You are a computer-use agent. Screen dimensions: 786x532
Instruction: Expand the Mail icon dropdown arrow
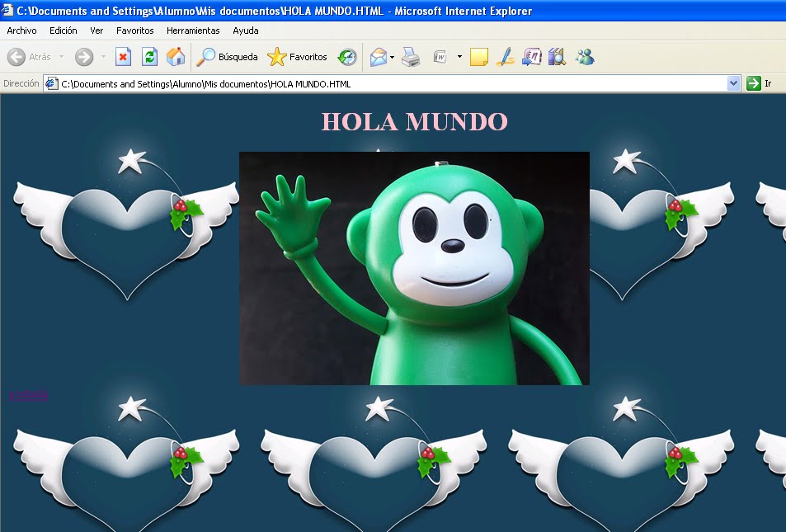pyautogui.click(x=392, y=57)
